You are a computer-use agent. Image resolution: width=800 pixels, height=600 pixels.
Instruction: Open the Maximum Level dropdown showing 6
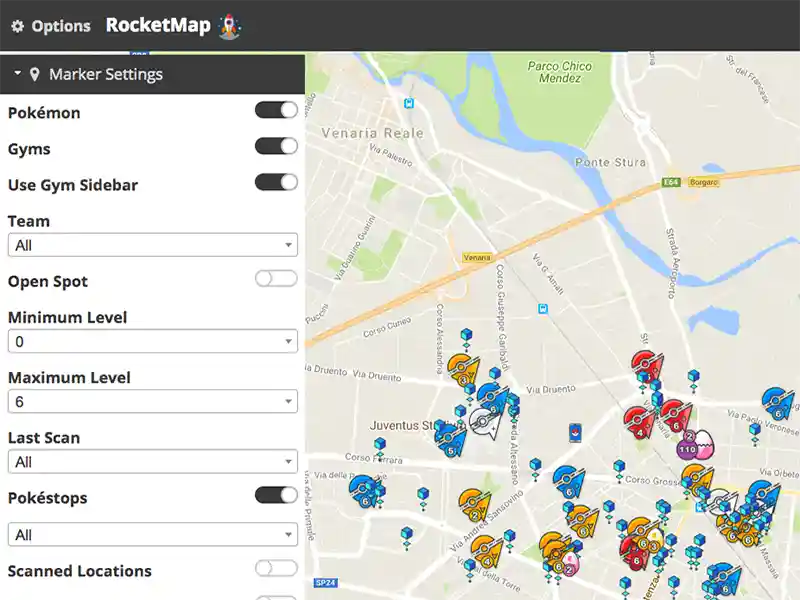click(x=153, y=402)
